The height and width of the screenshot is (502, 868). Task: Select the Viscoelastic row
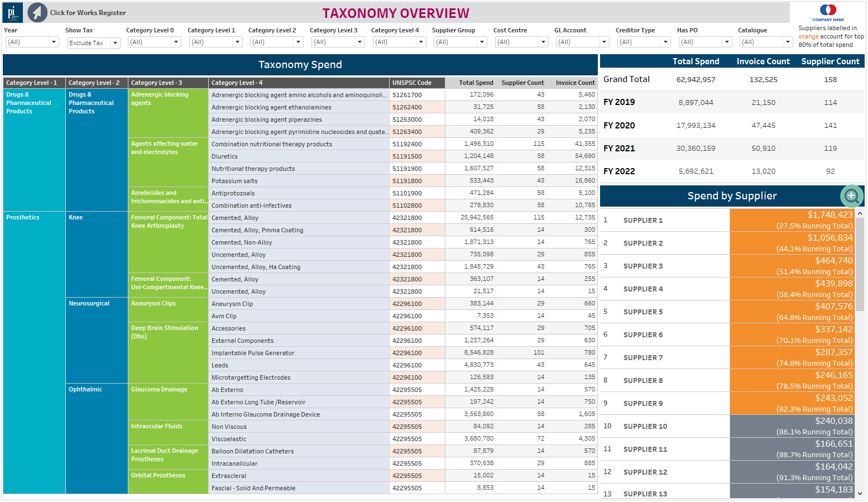(x=403, y=439)
